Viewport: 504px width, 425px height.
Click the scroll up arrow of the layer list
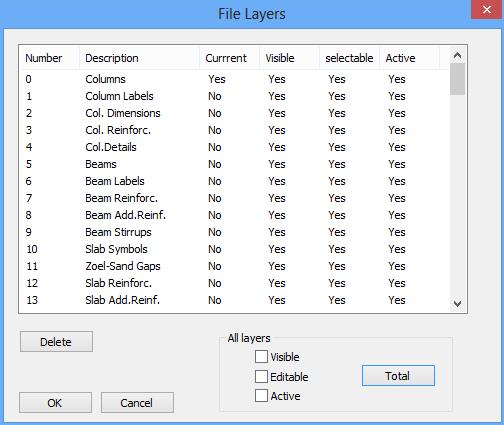tap(457, 55)
